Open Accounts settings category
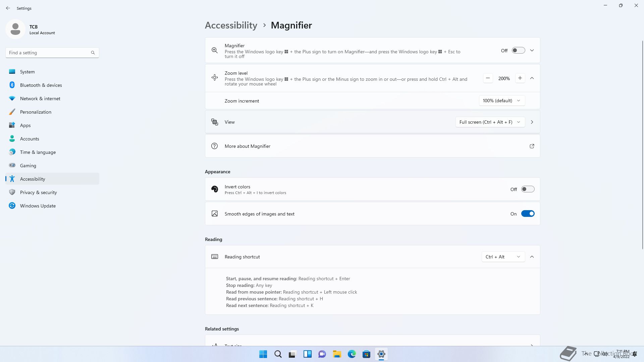 [52, 139]
